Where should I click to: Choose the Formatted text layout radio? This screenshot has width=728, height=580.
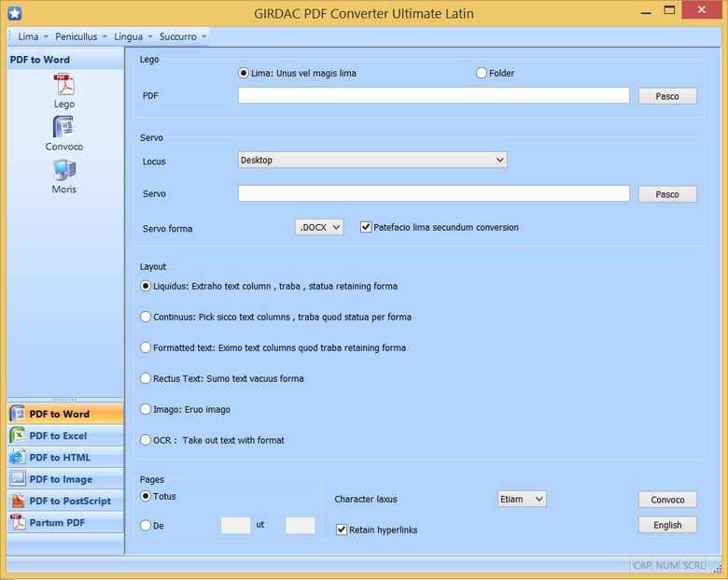pyautogui.click(x=146, y=347)
